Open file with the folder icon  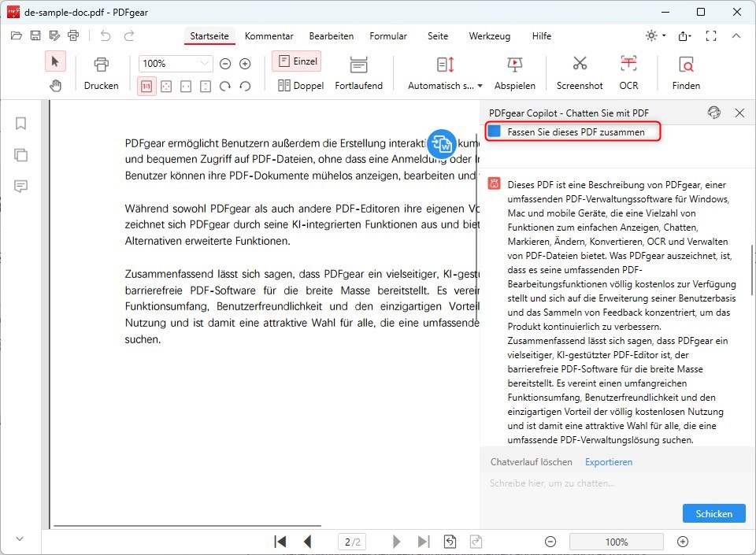click(16, 35)
